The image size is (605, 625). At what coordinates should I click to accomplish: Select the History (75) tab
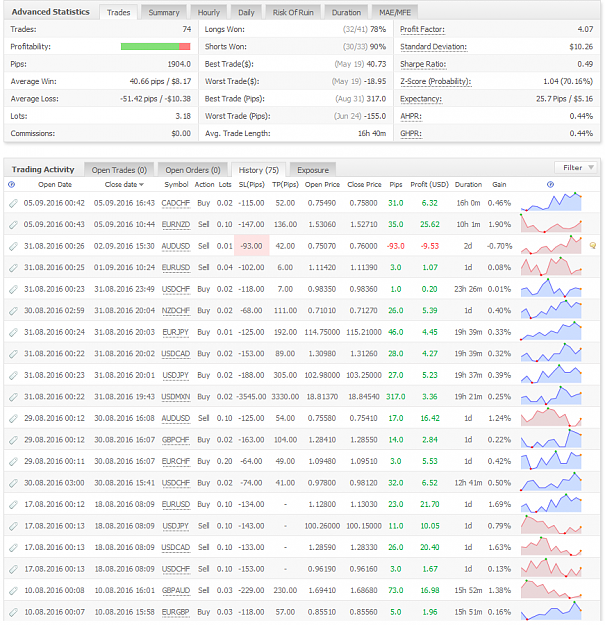[x=258, y=170]
